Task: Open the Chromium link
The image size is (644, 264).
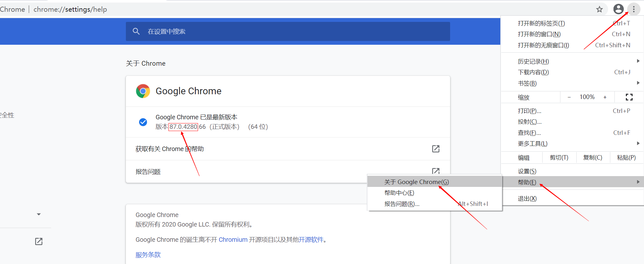Action: [x=233, y=240]
